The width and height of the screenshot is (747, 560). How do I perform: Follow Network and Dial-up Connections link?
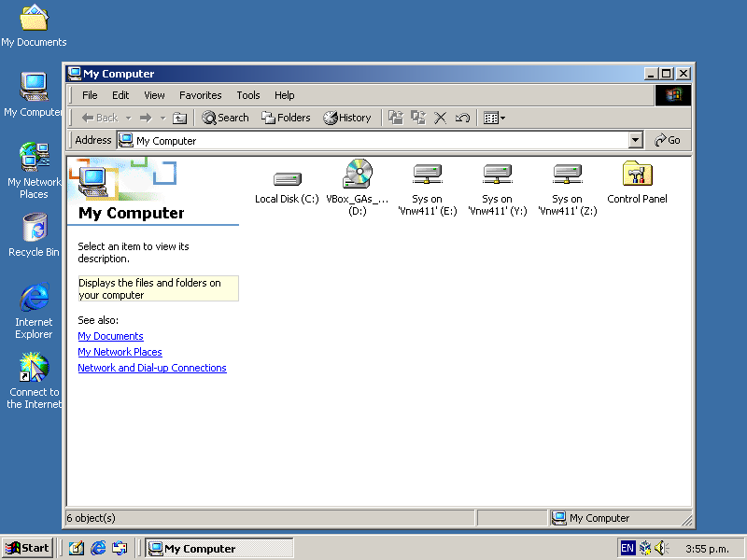[x=152, y=368]
